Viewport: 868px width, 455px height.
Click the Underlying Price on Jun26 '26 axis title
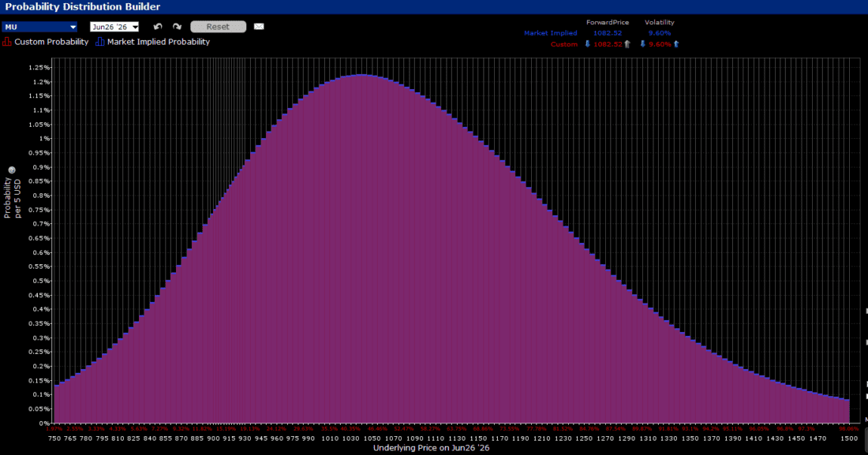431,448
